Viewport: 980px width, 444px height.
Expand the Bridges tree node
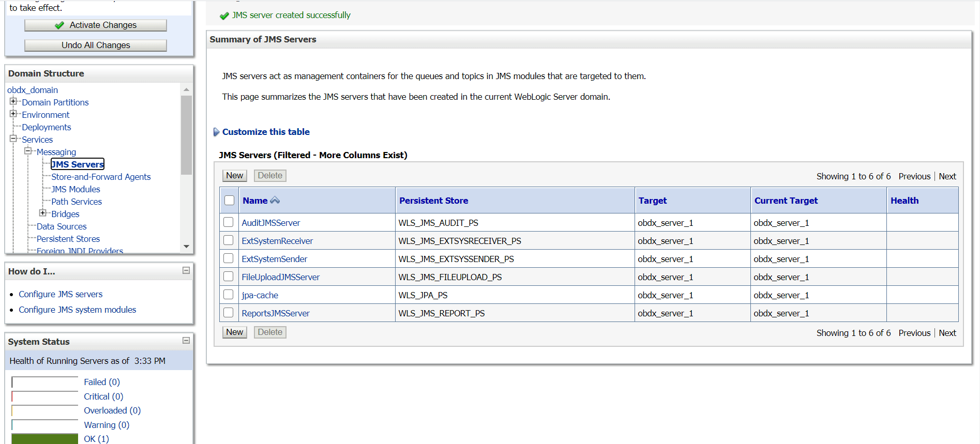tap(43, 213)
